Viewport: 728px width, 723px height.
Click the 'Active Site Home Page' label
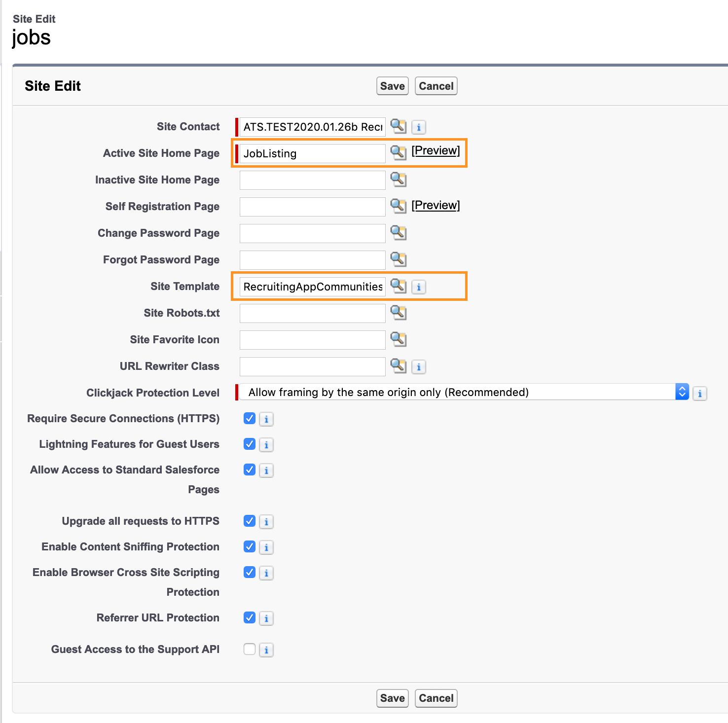pos(161,153)
